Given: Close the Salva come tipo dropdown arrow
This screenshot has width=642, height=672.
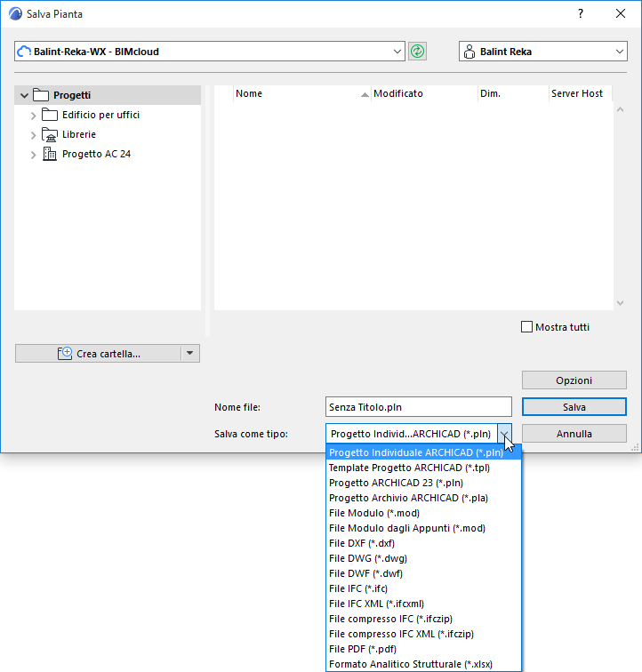Looking at the screenshot, I should tap(504, 434).
